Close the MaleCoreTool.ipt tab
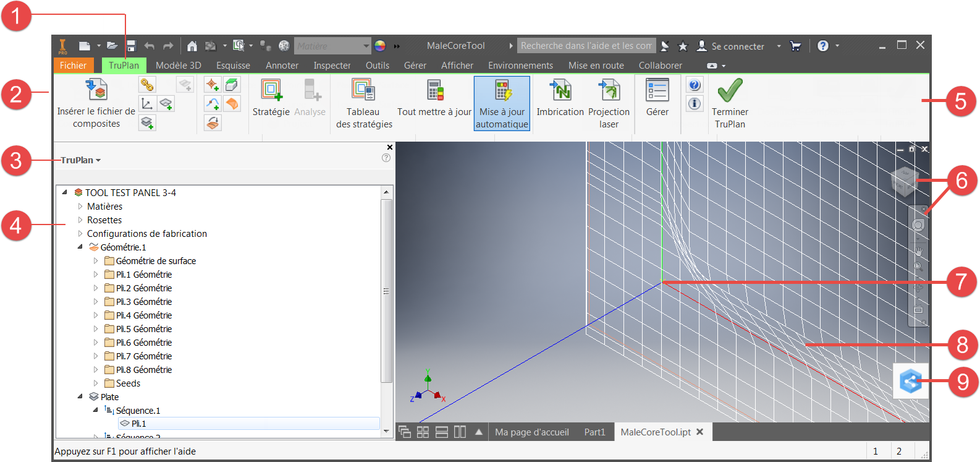Image resolution: width=980 pixels, height=462 pixels. pos(700,432)
